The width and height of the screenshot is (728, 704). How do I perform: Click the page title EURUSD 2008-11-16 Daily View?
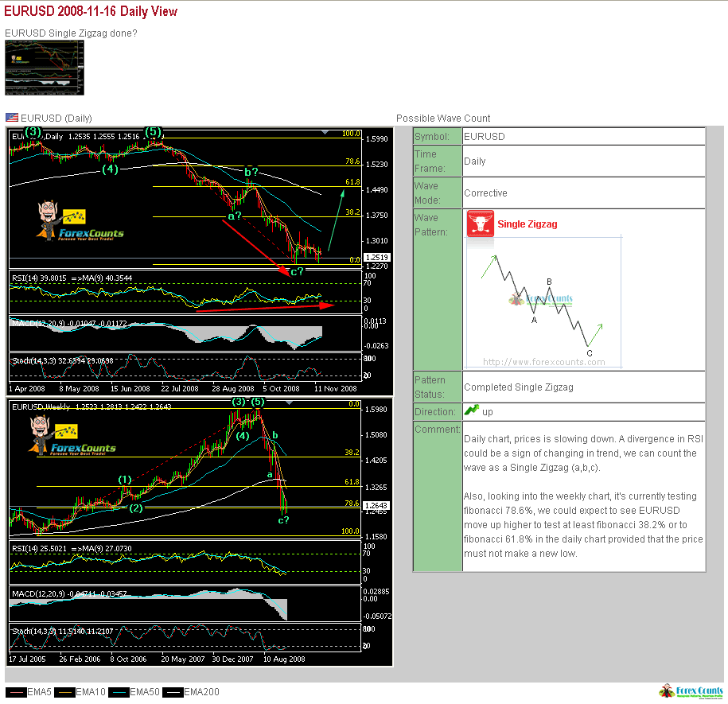(x=91, y=11)
